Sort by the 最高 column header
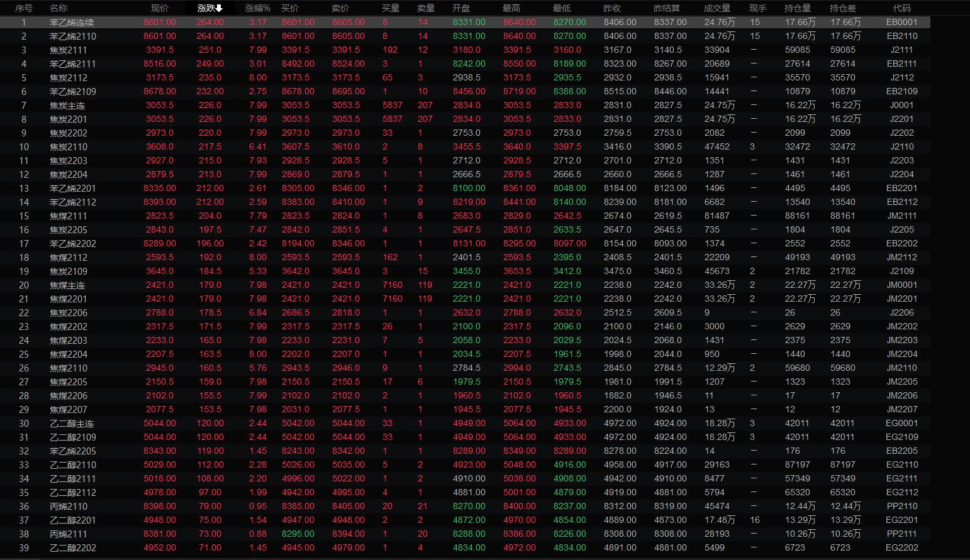 pos(511,8)
